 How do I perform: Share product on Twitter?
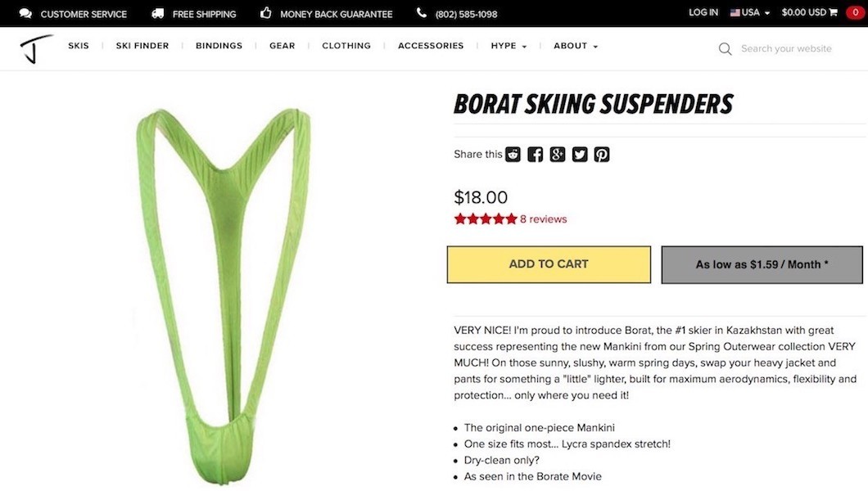(580, 155)
